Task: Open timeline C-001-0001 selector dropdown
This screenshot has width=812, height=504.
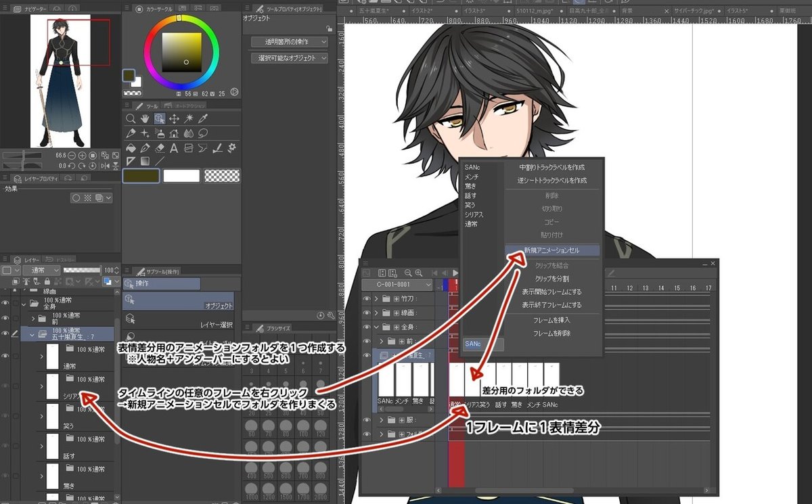Action: [x=398, y=285]
